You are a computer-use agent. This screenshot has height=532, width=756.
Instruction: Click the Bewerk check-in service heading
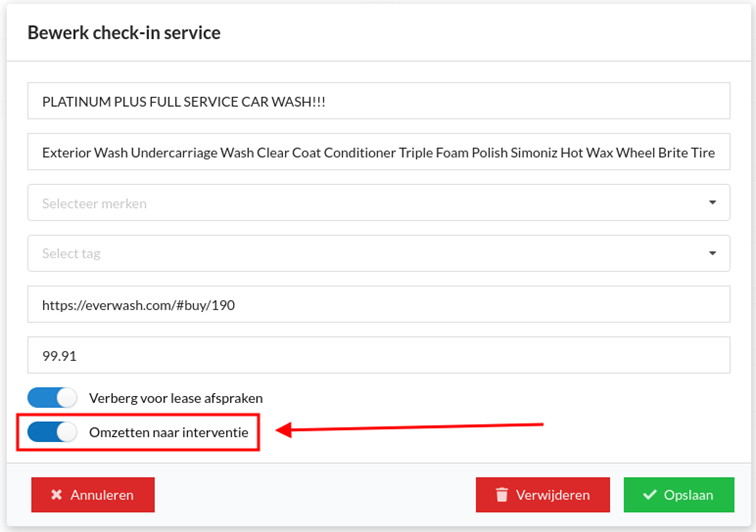click(124, 33)
